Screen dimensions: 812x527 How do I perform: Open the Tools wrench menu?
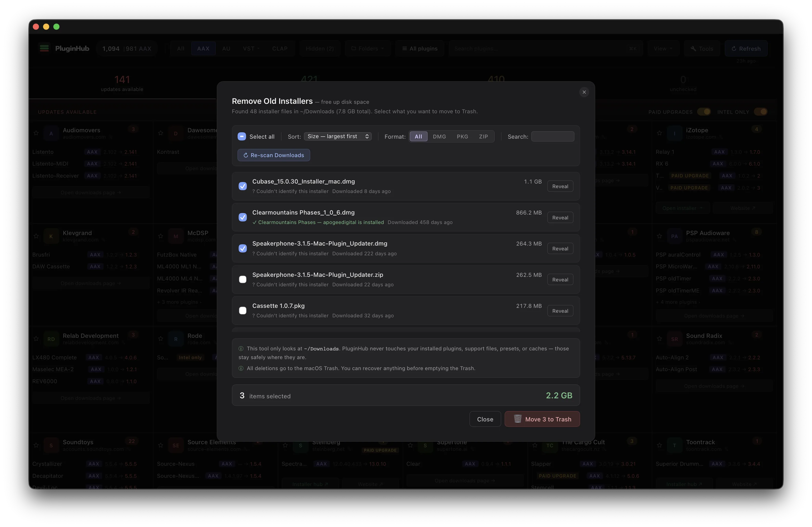click(702, 48)
